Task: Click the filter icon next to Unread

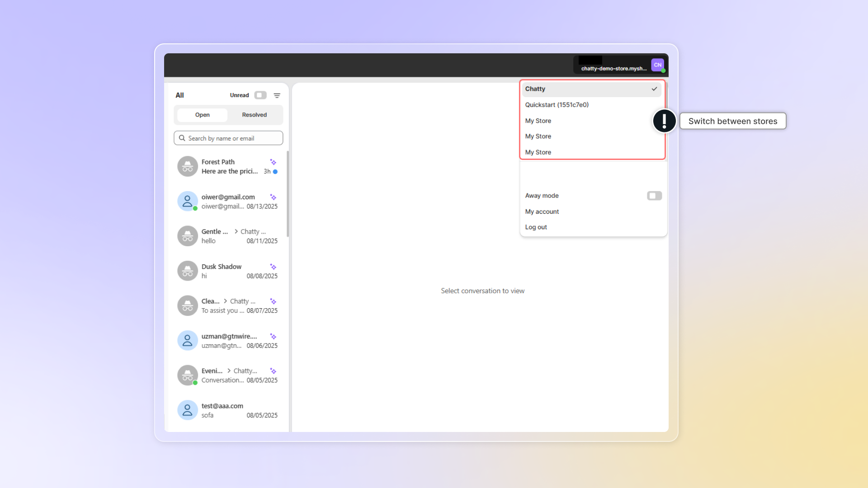Action: coord(277,95)
